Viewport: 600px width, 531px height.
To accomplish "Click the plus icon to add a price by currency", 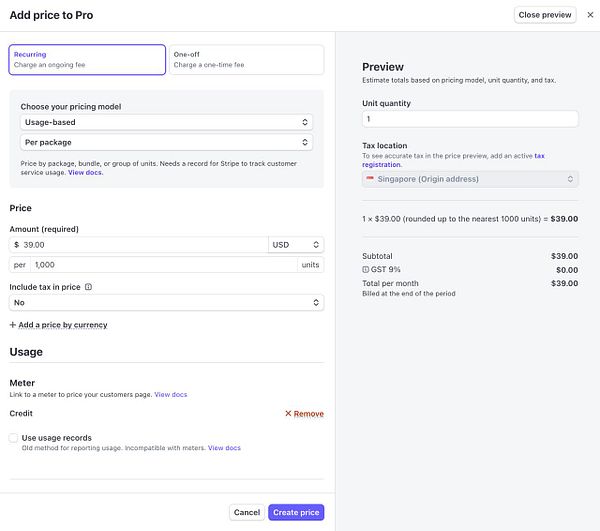I will point(13,325).
